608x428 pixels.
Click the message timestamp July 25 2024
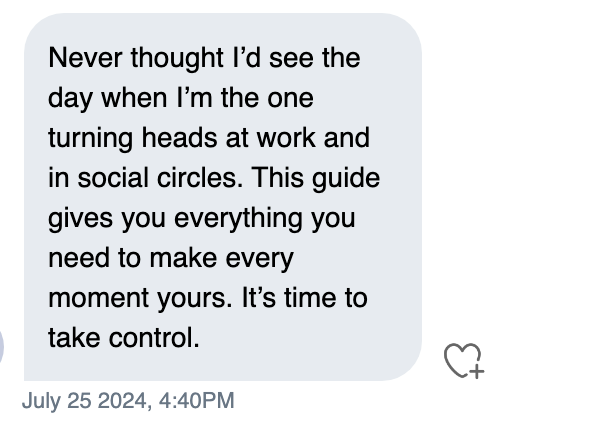point(85,400)
